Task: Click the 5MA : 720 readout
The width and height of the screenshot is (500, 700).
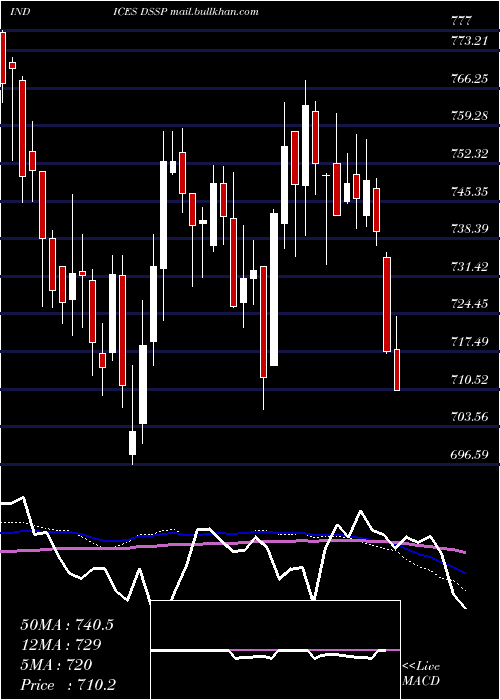Action: pyautogui.click(x=56, y=664)
